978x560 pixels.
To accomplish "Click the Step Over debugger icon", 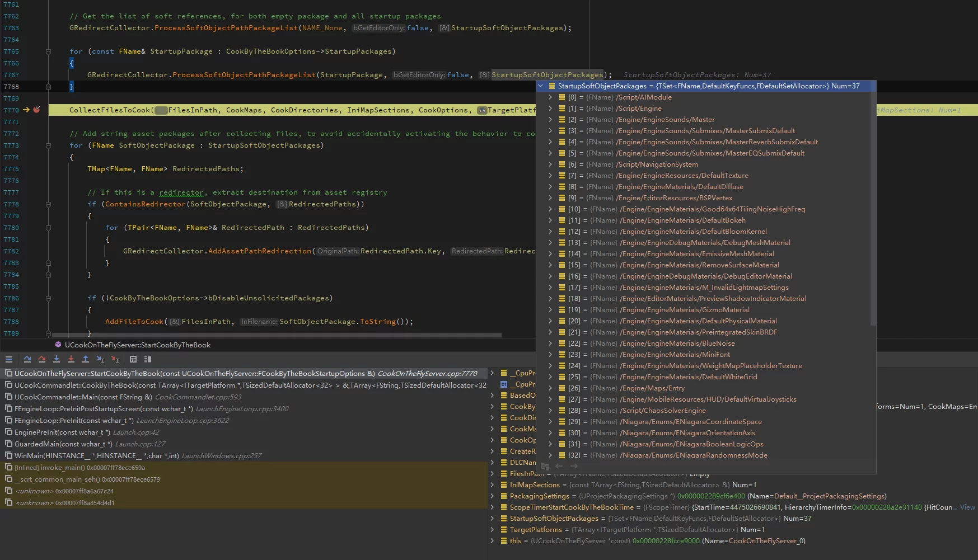I will (x=27, y=359).
